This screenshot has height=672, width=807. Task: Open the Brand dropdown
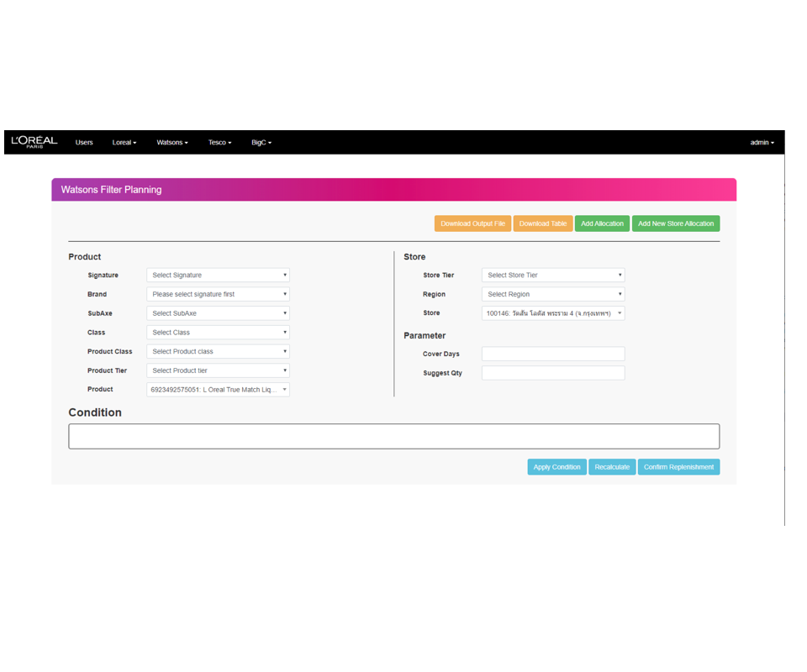click(x=219, y=294)
